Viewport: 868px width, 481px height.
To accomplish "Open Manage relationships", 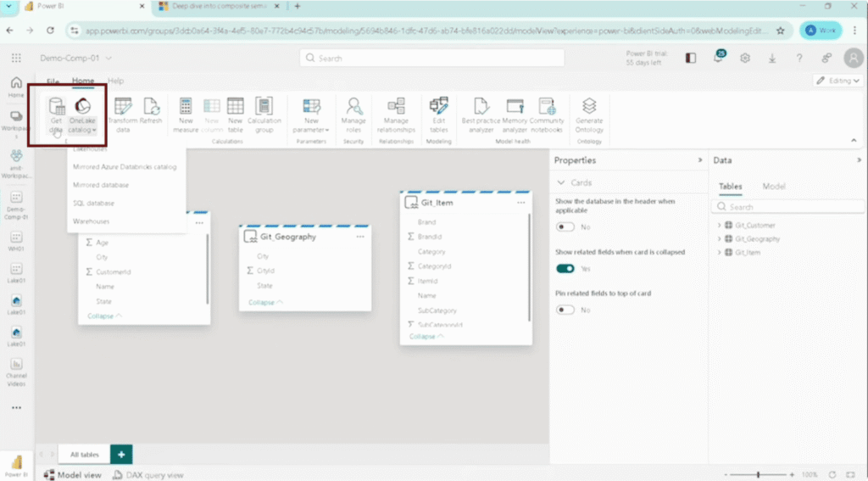I will [396, 115].
